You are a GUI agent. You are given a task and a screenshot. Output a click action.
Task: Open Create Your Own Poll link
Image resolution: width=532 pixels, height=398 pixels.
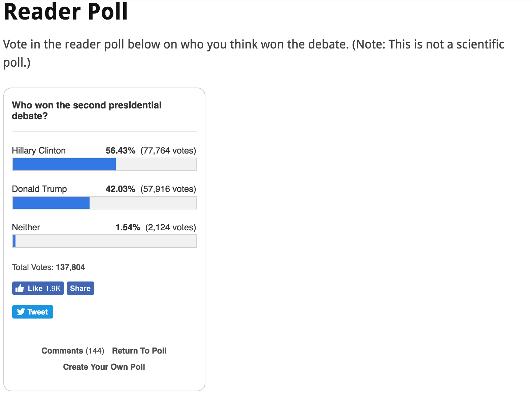[x=104, y=367]
